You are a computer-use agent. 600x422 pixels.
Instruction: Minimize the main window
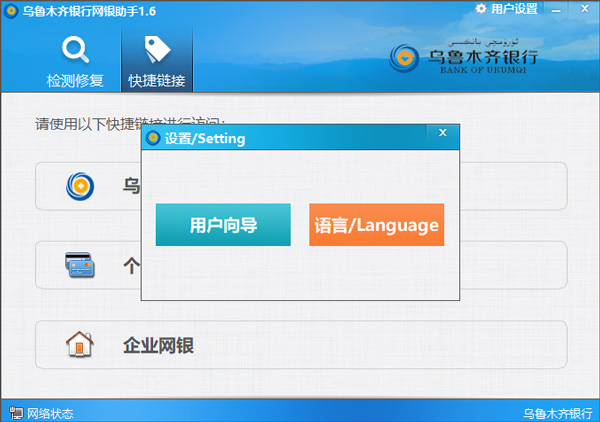[556, 9]
